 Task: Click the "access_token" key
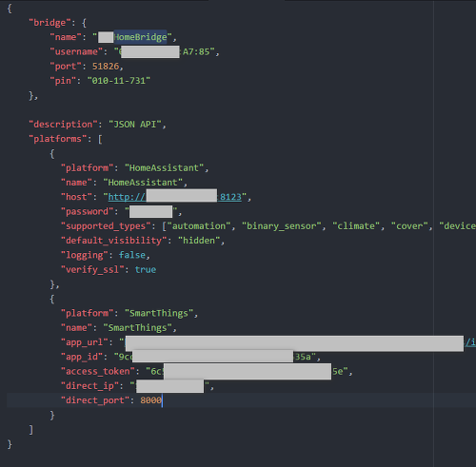(98, 372)
